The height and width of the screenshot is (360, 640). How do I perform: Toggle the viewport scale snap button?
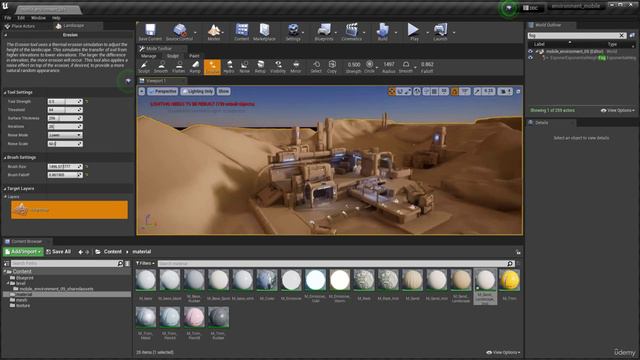(x=477, y=91)
